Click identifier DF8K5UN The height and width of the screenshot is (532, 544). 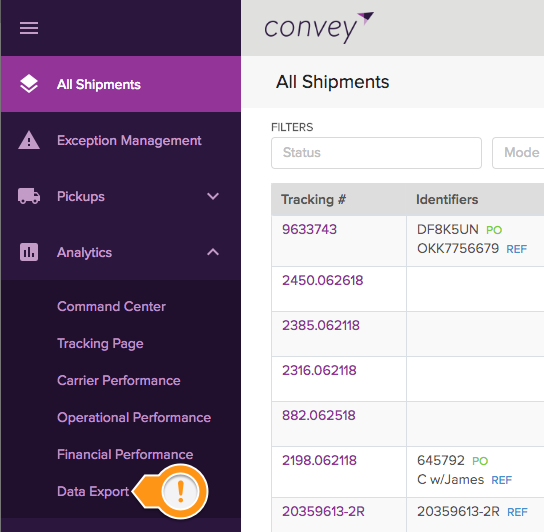448,229
